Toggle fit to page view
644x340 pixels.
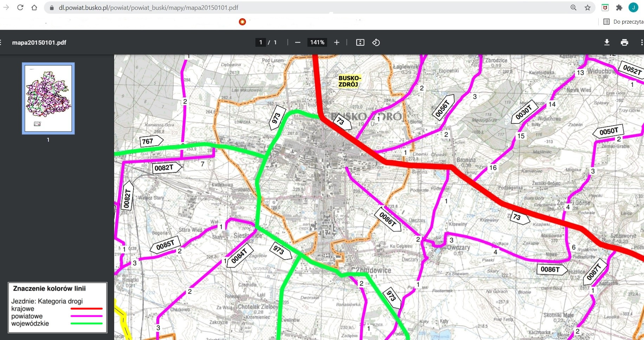tap(360, 42)
